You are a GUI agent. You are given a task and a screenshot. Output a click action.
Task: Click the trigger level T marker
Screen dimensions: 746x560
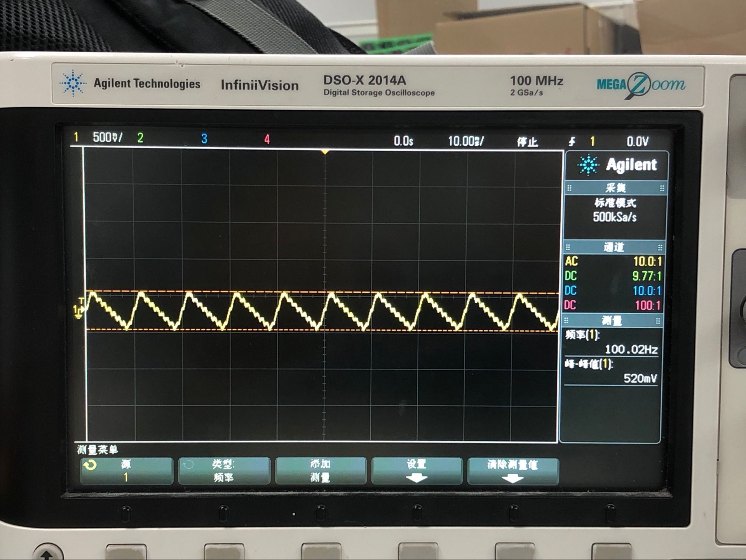81,301
